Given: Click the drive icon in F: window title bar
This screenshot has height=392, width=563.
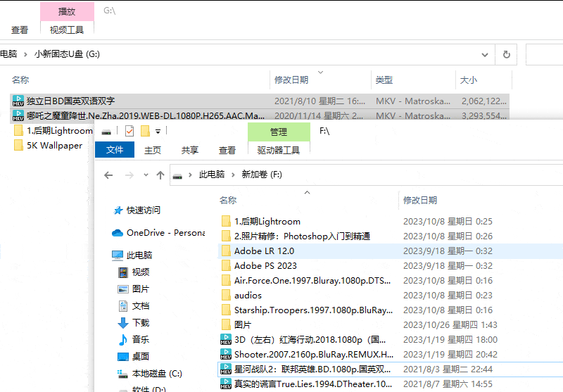Looking at the screenshot, I should point(106,132).
